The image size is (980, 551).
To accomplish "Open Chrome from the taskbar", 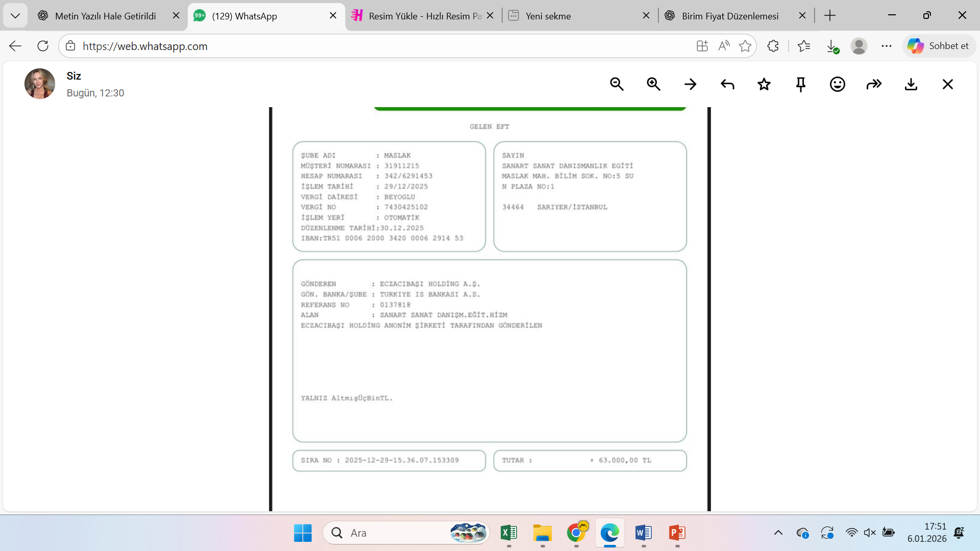I will coord(576,533).
